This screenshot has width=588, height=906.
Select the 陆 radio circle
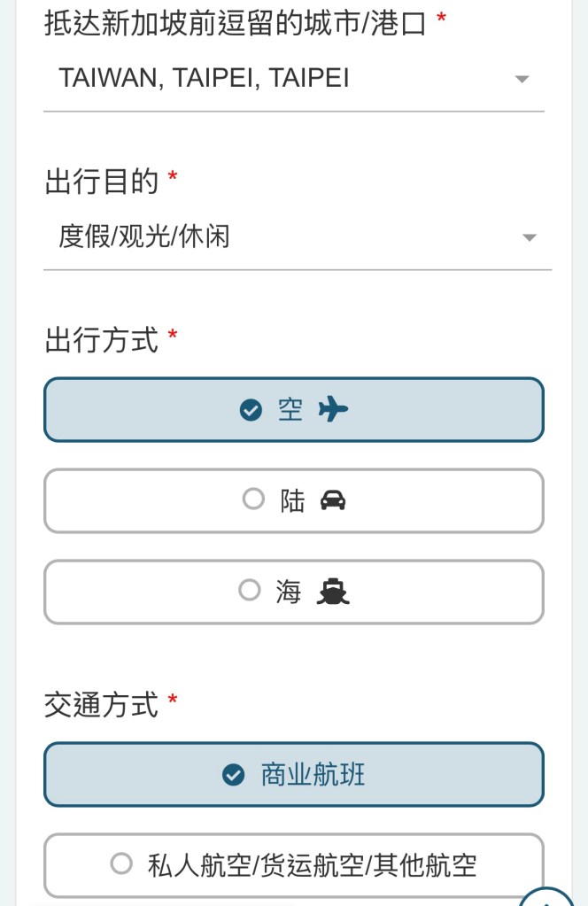click(x=253, y=500)
